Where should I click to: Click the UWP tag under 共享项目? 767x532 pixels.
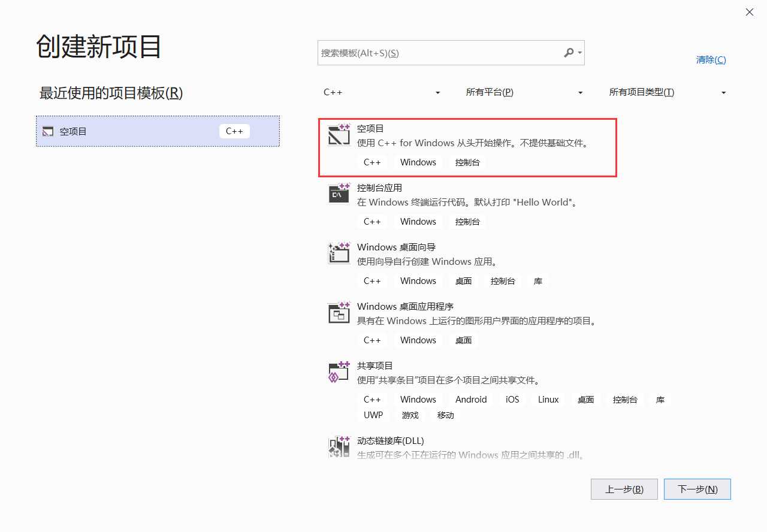point(373,415)
